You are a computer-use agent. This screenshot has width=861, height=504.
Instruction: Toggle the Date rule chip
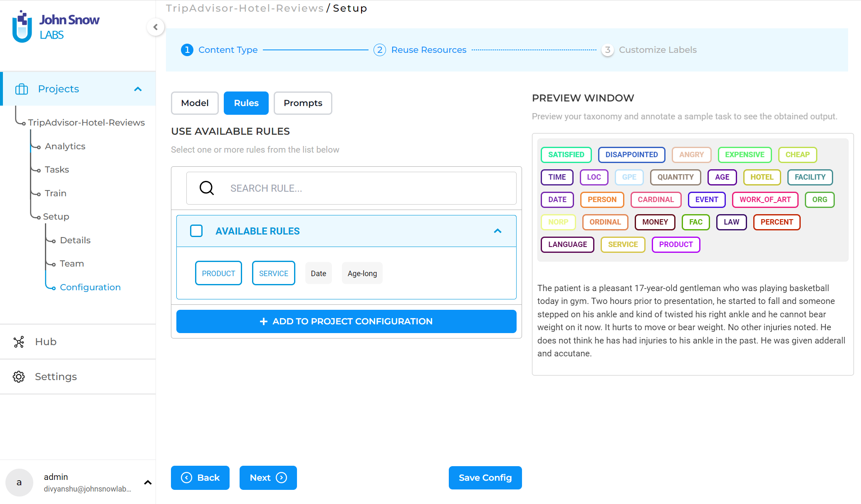point(319,273)
